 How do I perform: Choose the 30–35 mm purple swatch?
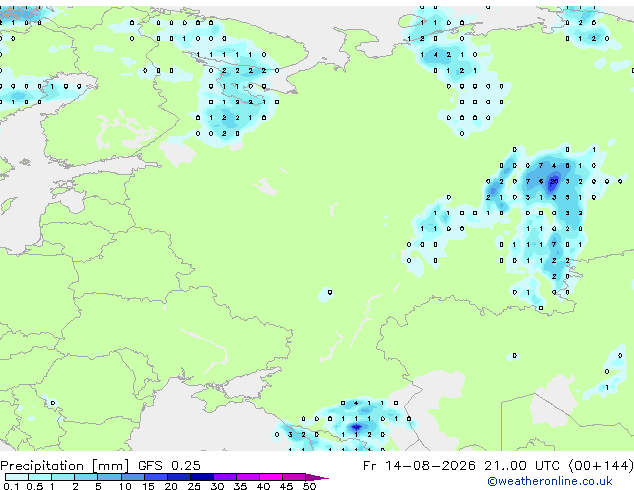[x=225, y=477]
